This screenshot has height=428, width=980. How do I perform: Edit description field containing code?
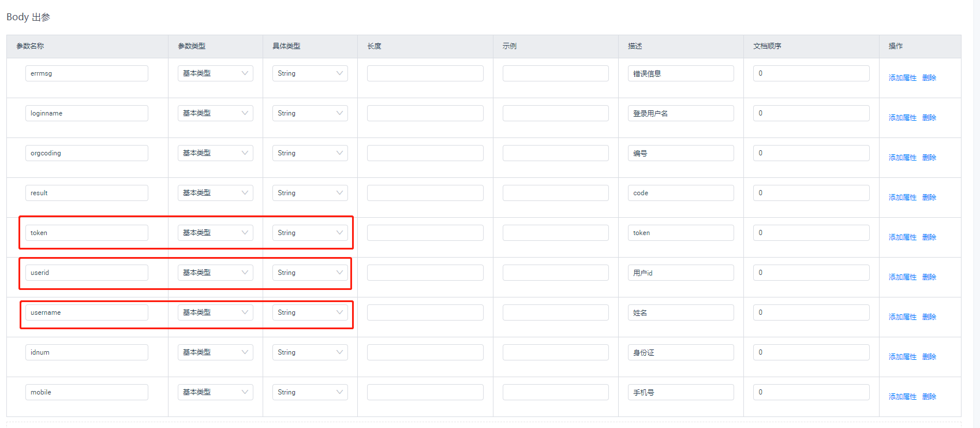(x=681, y=193)
